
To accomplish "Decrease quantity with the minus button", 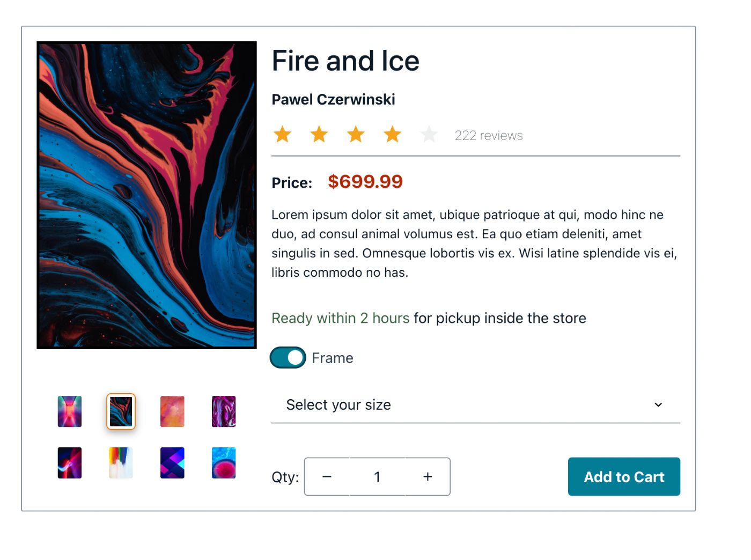I will (327, 476).
